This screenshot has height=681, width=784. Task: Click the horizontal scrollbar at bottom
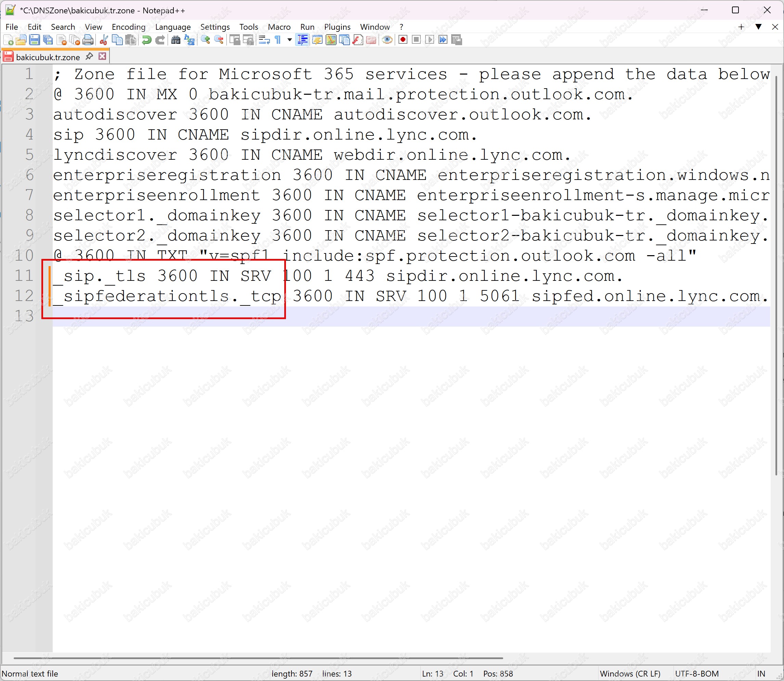pyautogui.click(x=258, y=658)
